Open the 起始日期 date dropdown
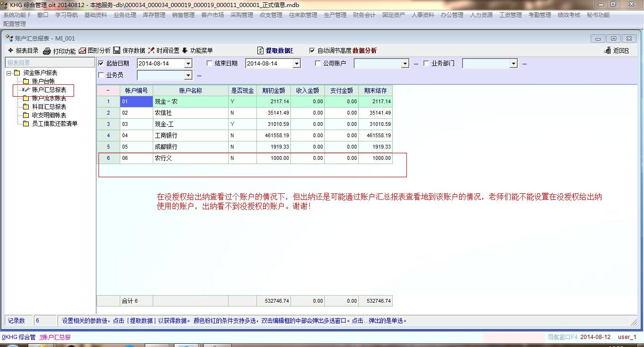 (x=188, y=64)
